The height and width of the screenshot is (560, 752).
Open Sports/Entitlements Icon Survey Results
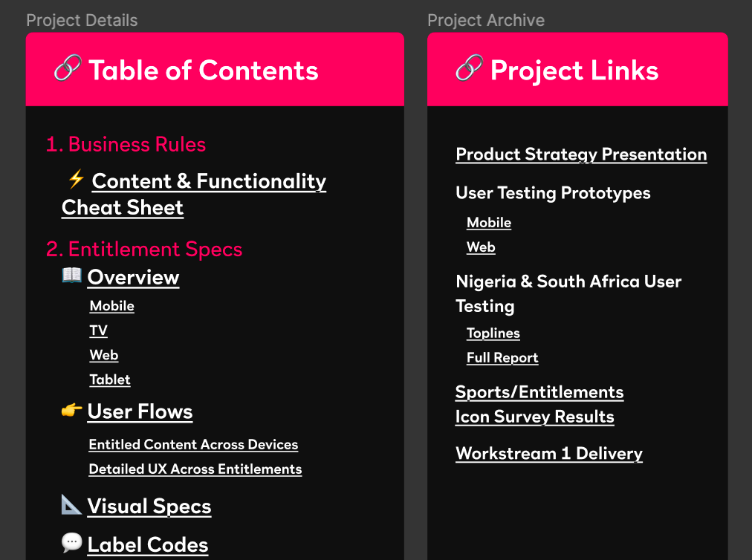(x=539, y=404)
